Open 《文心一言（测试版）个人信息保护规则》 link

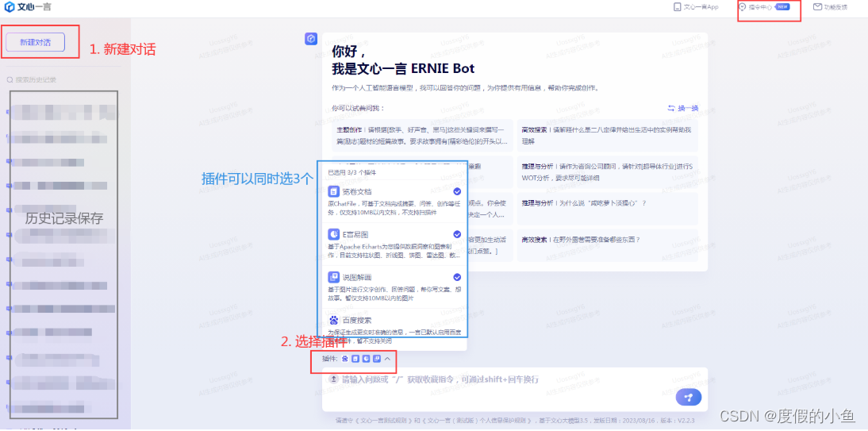(478, 421)
